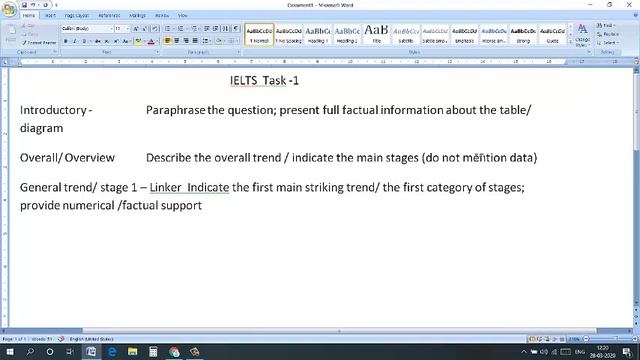Viewport: 640px width, 360px height.
Task: Align text right
Action: click(186, 41)
